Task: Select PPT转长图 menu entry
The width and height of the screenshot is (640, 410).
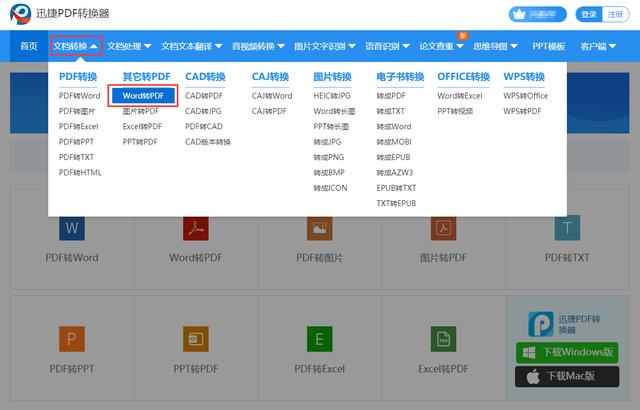Action: pos(331,126)
